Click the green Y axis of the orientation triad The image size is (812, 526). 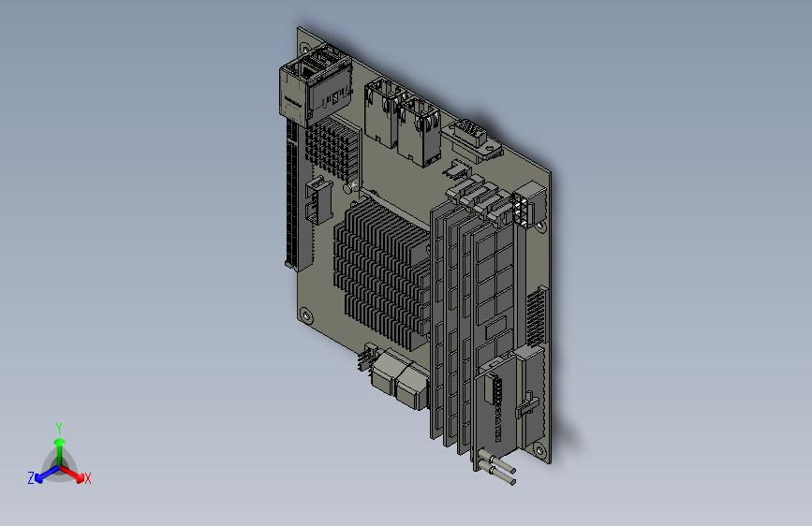pyautogui.click(x=60, y=453)
